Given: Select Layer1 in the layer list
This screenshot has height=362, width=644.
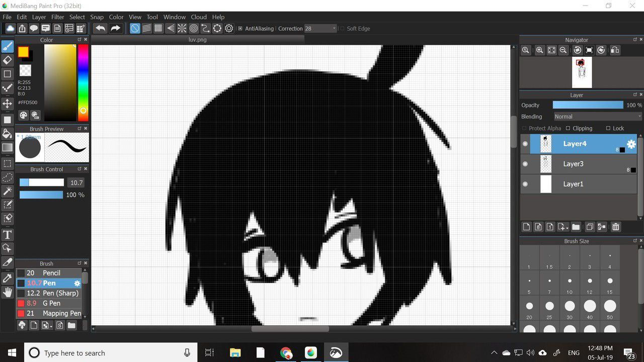Looking at the screenshot, I should coord(573,184).
